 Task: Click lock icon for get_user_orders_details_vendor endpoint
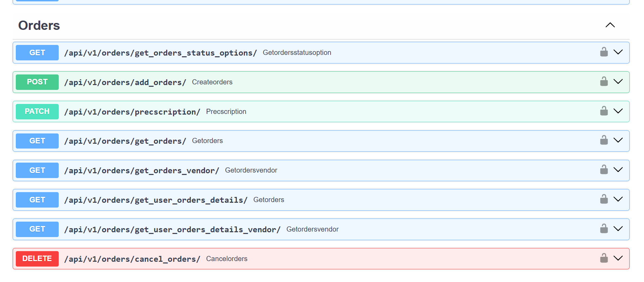click(603, 229)
